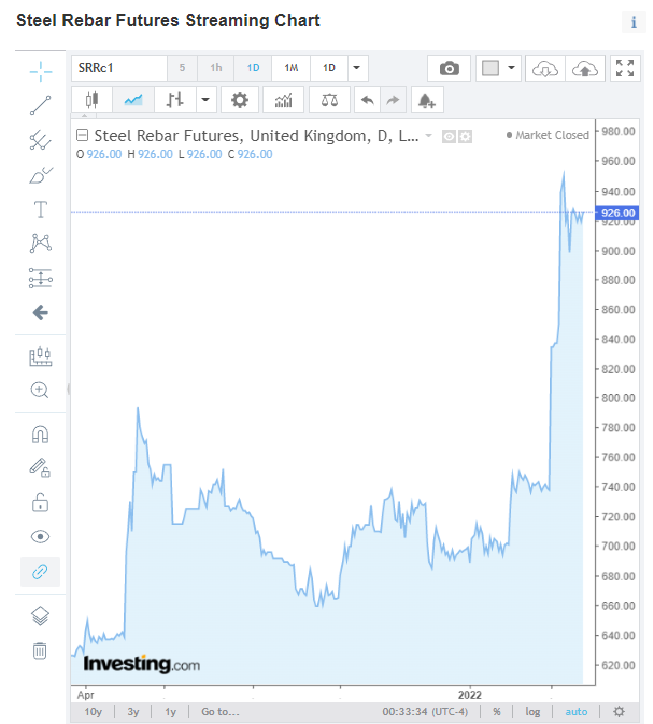The width and height of the screenshot is (653, 724).
Task: Expand the time interval dropdown arrow
Action: (x=358, y=68)
